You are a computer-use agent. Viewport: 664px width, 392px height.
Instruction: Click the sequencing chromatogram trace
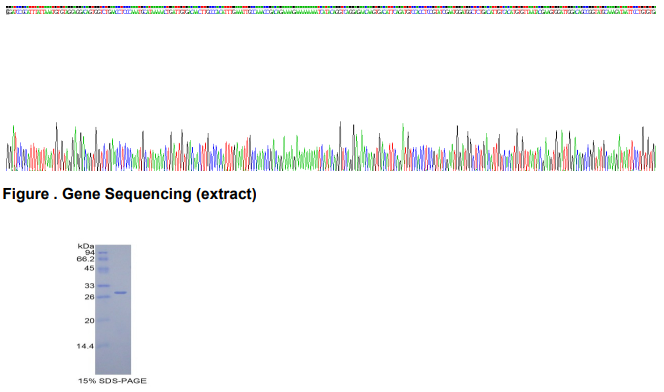coord(331,146)
